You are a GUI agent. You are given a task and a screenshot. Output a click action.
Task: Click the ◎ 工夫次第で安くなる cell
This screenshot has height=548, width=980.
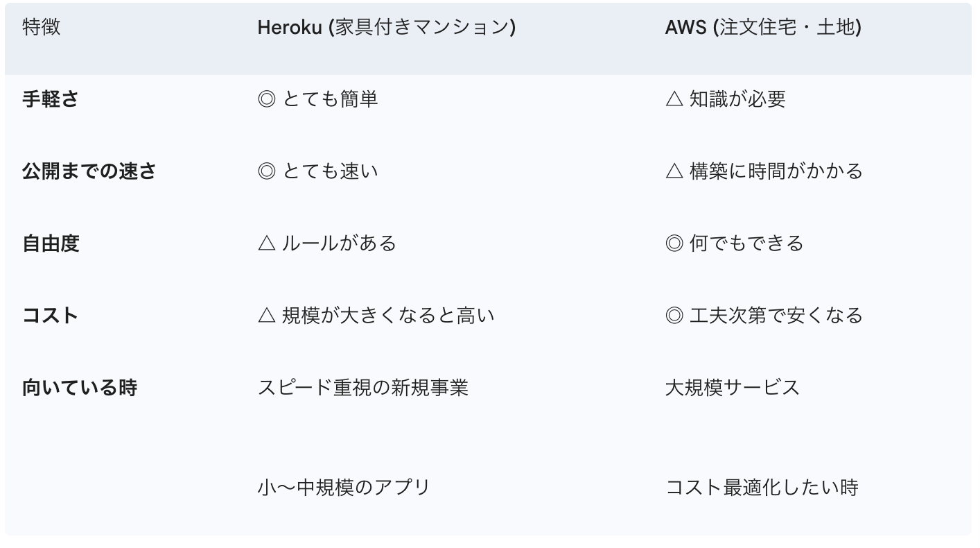click(x=764, y=316)
